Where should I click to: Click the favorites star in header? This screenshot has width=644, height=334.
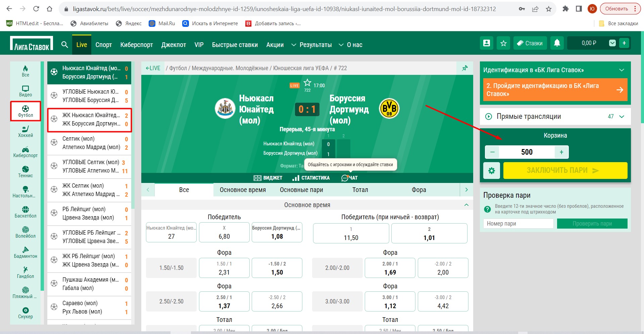(504, 43)
